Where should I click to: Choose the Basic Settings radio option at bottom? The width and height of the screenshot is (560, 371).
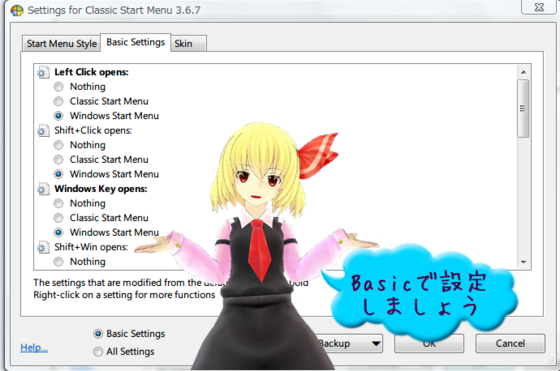(x=98, y=334)
